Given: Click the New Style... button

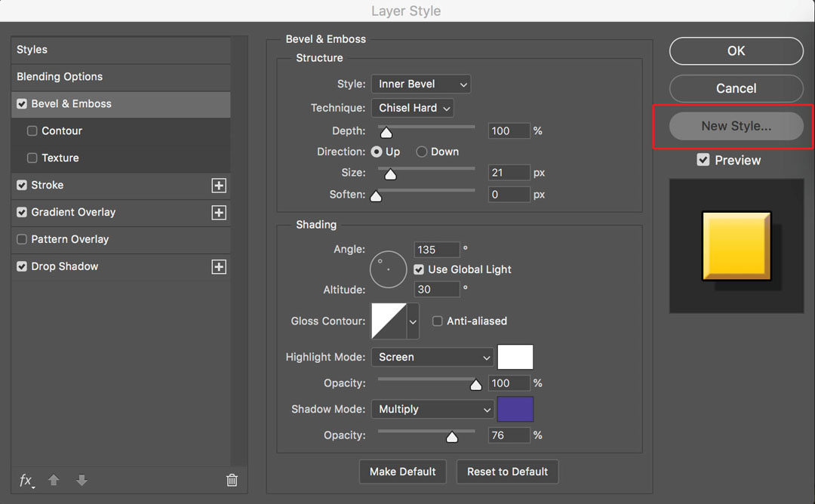Looking at the screenshot, I should [736, 126].
